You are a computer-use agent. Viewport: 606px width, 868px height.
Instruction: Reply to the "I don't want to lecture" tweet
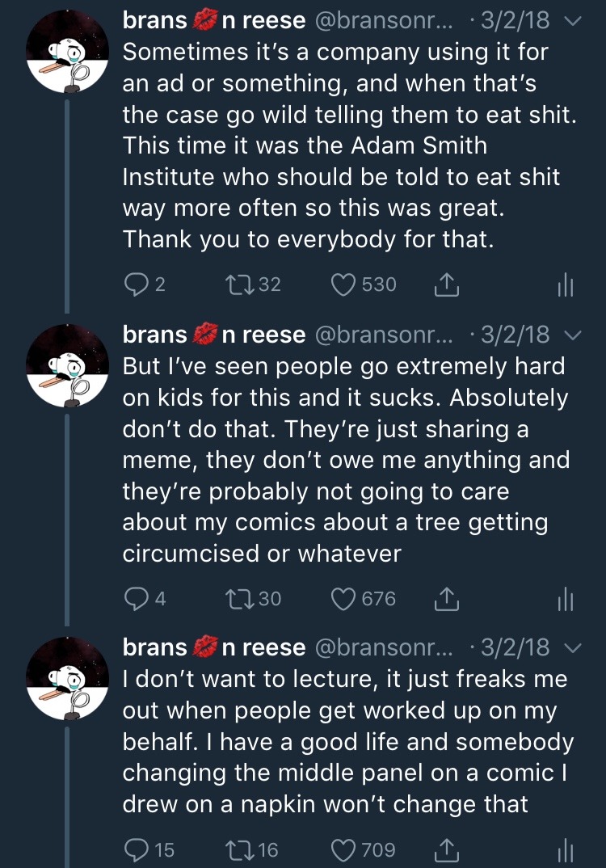[x=134, y=849]
